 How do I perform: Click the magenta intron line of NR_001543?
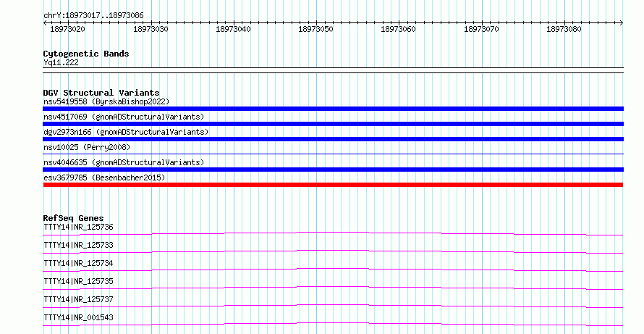[x=333, y=323]
